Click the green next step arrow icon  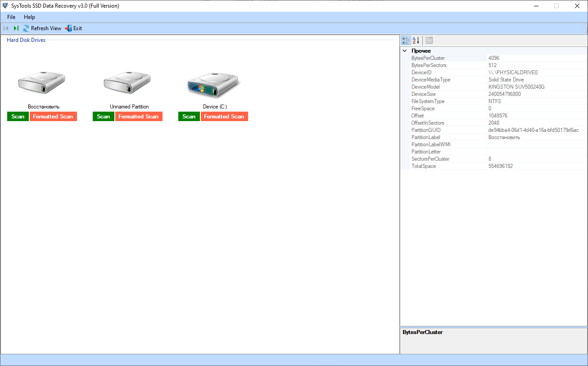point(16,28)
